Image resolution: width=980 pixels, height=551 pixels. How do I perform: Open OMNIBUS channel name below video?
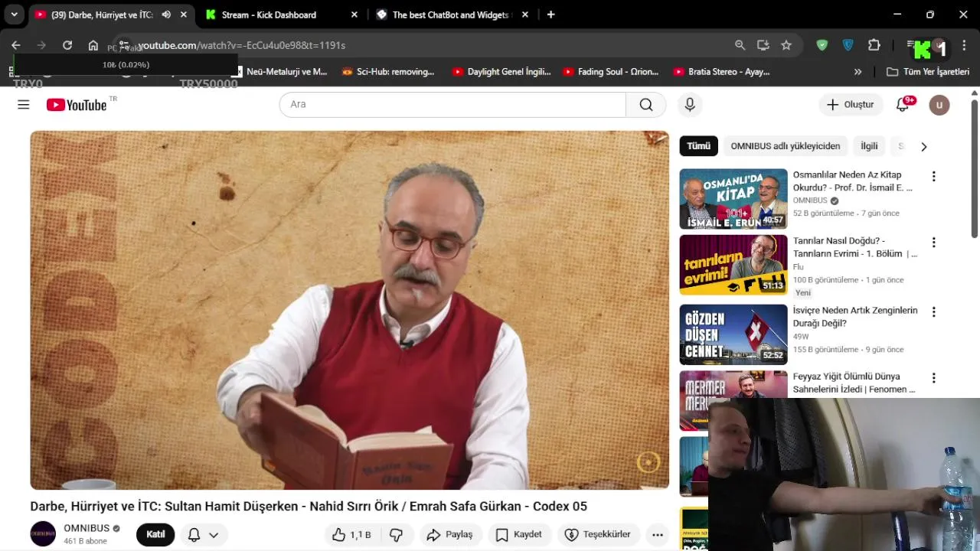point(87,528)
